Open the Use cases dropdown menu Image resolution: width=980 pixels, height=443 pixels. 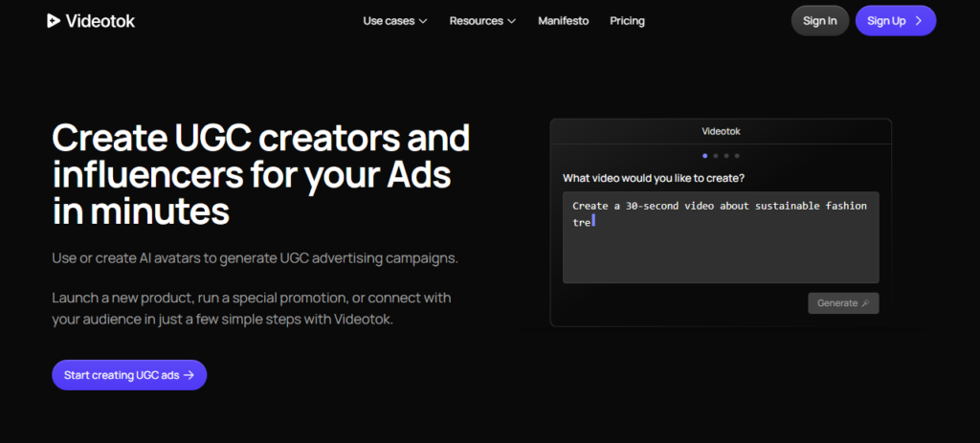[x=395, y=21]
